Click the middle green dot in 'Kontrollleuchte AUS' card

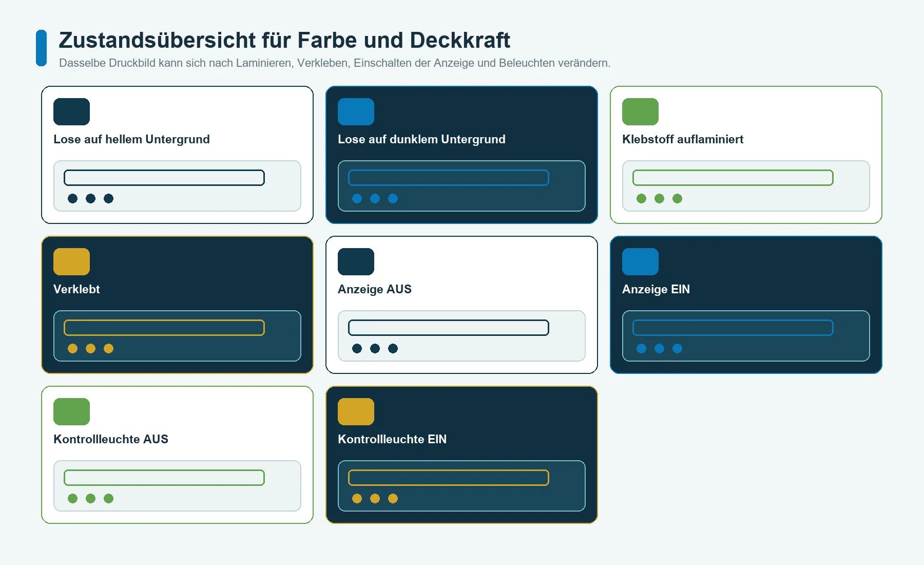[90, 498]
